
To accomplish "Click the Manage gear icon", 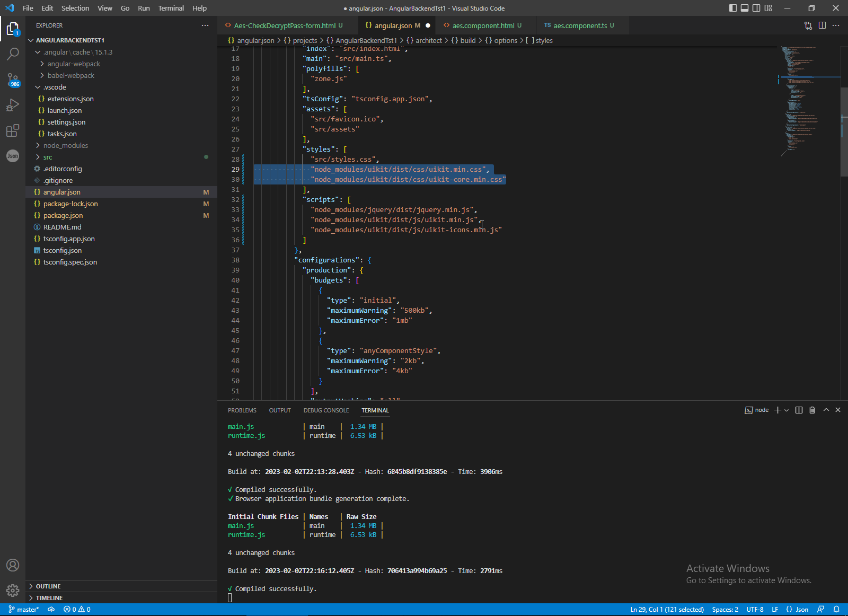I will click(13, 590).
